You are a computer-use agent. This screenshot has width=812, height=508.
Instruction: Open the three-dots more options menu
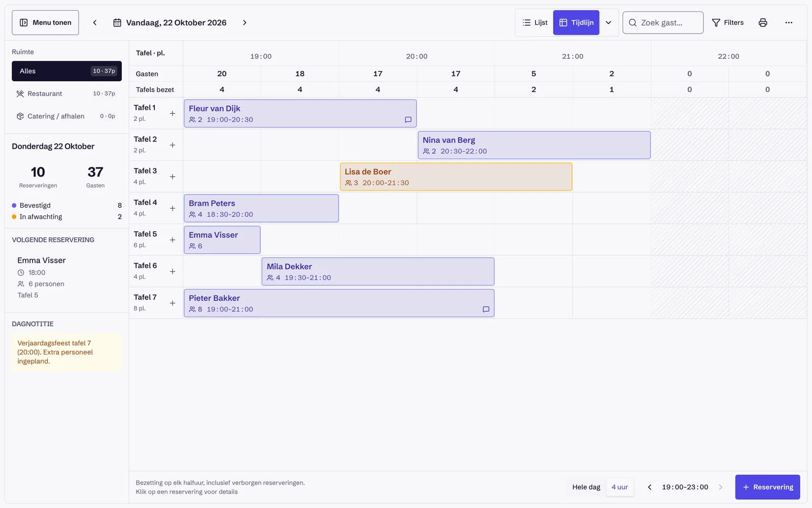pos(789,22)
